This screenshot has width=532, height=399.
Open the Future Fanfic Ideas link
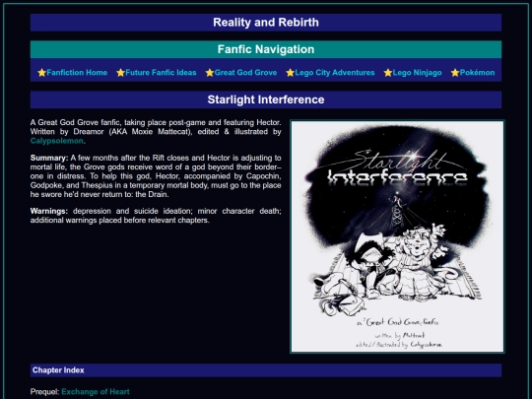click(161, 73)
